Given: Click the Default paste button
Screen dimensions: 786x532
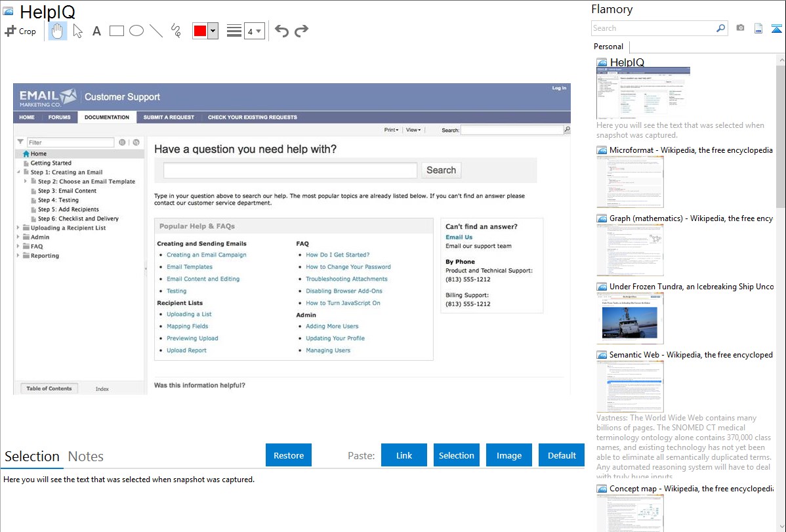Looking at the screenshot, I should (562, 455).
